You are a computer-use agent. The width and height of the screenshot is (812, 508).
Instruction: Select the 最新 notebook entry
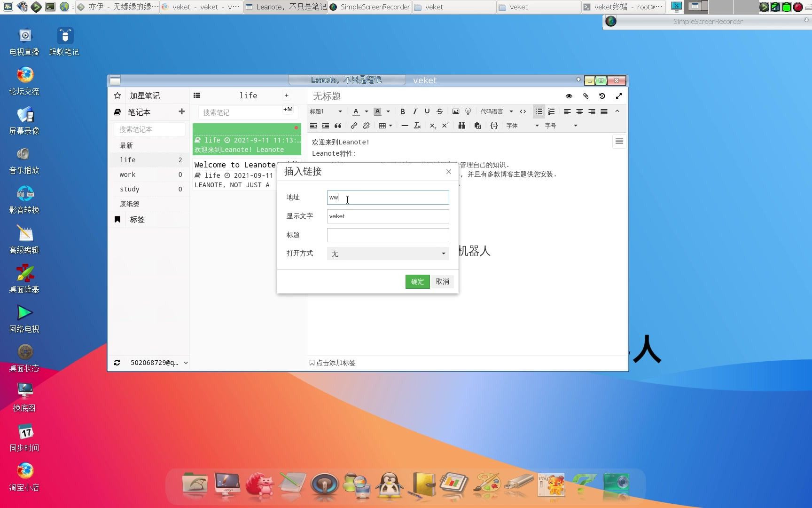tap(150, 145)
